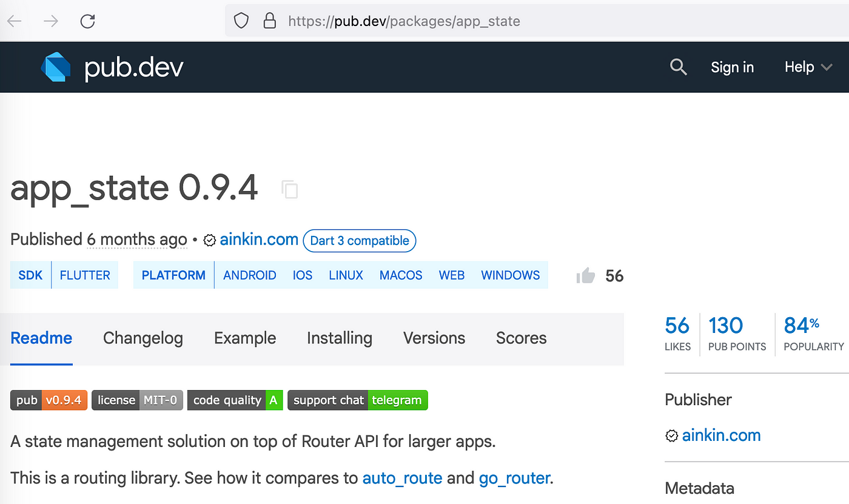849x504 pixels.
Task: Click the code quality A badge
Action: click(235, 400)
